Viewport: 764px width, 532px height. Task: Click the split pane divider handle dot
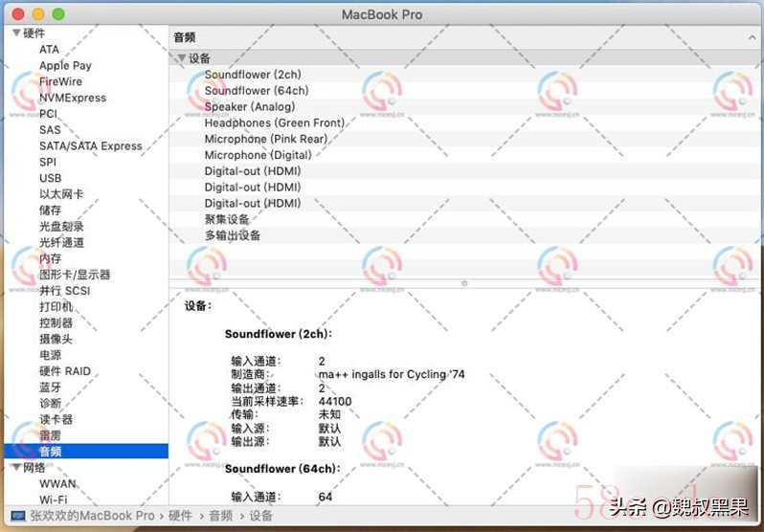point(464,282)
